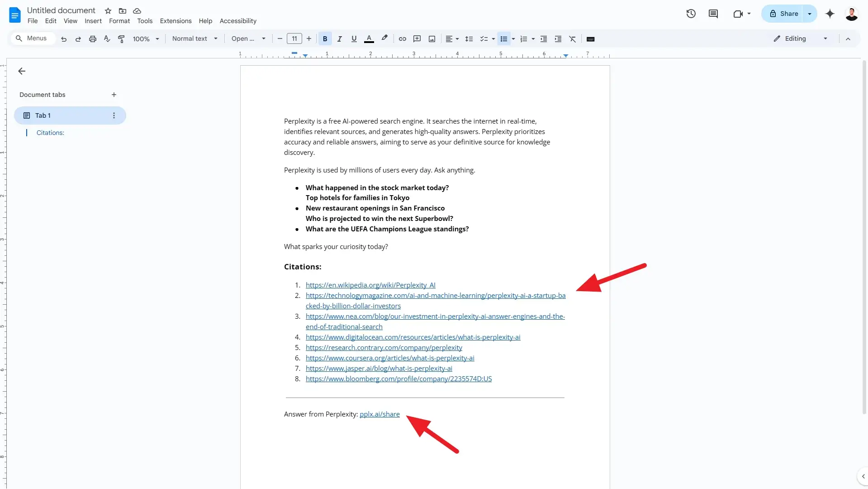Decrease font size with minus button
The height and width of the screenshot is (489, 868).
tap(280, 39)
